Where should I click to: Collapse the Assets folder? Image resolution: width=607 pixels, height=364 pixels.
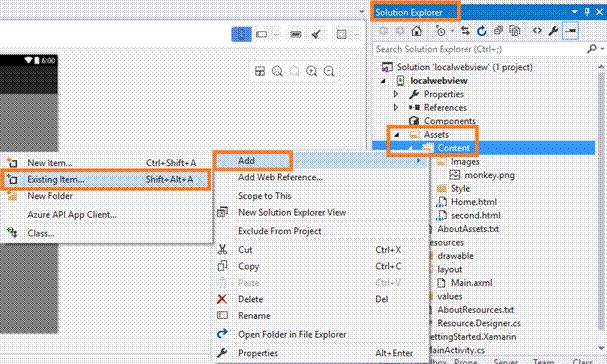click(396, 135)
